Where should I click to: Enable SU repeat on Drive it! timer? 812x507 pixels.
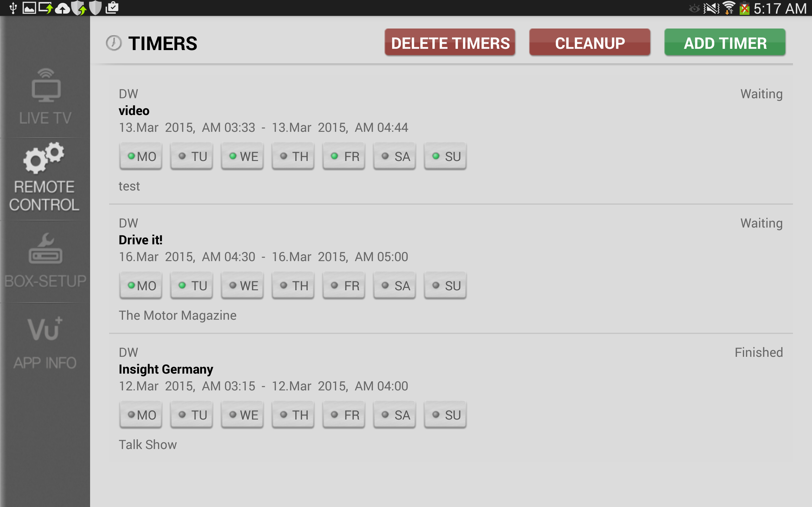tap(445, 286)
